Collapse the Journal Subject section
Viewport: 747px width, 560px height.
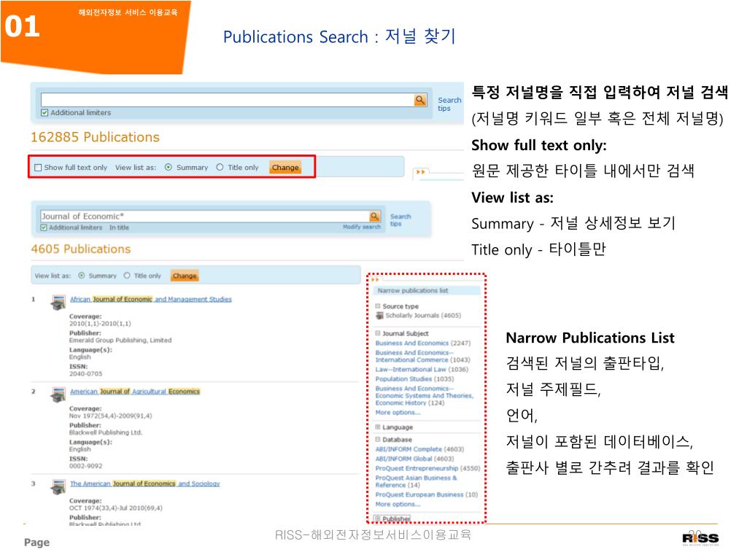tap(378, 333)
